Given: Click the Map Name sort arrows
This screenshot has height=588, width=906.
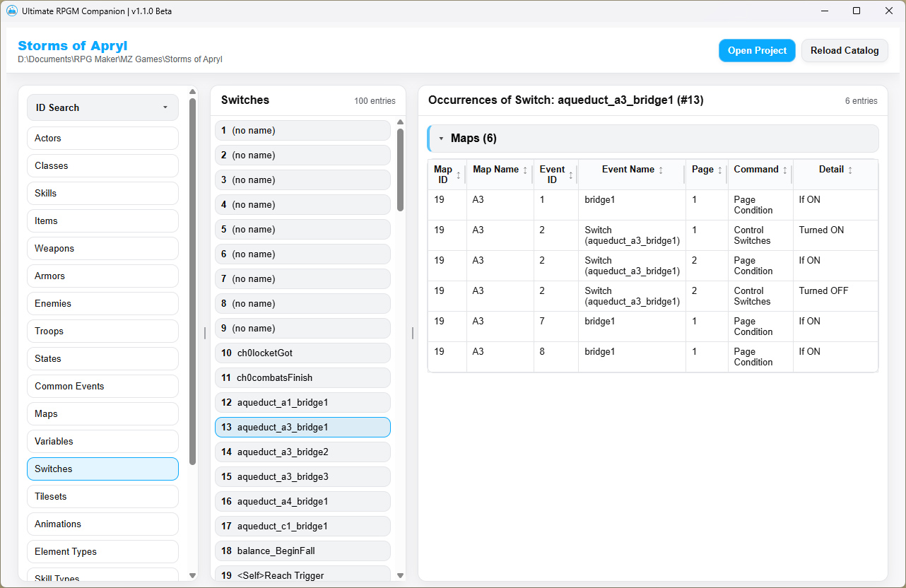Looking at the screenshot, I should [525, 170].
